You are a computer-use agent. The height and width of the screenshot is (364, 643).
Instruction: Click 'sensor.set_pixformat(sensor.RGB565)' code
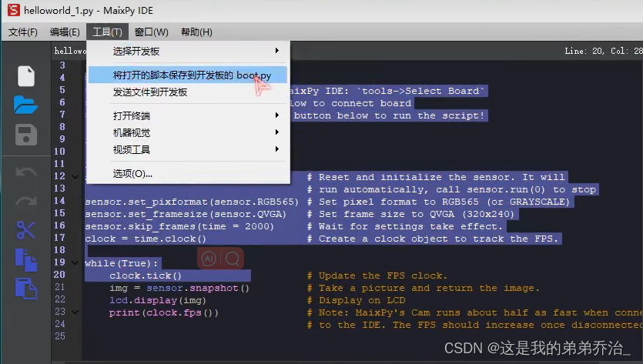point(192,202)
